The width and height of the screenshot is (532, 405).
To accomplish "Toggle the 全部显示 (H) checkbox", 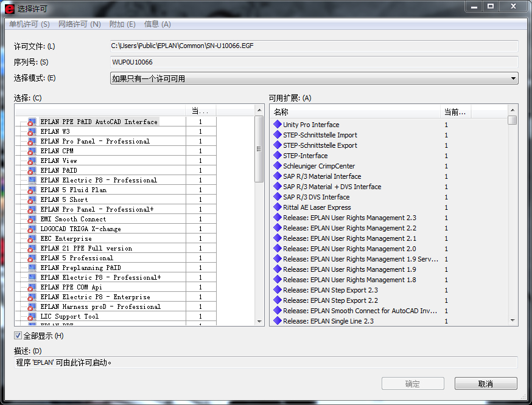I will [18, 336].
